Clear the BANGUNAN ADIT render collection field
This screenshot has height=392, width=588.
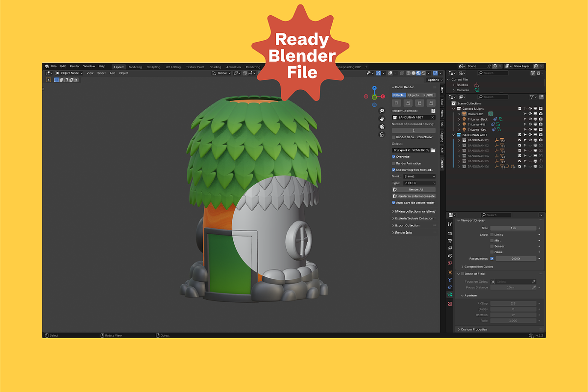coord(433,118)
